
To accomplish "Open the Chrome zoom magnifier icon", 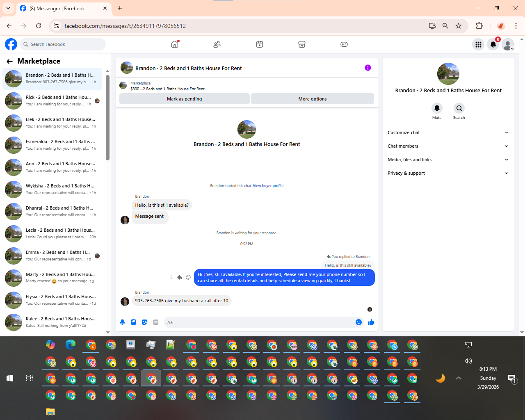I will pyautogui.click(x=445, y=26).
